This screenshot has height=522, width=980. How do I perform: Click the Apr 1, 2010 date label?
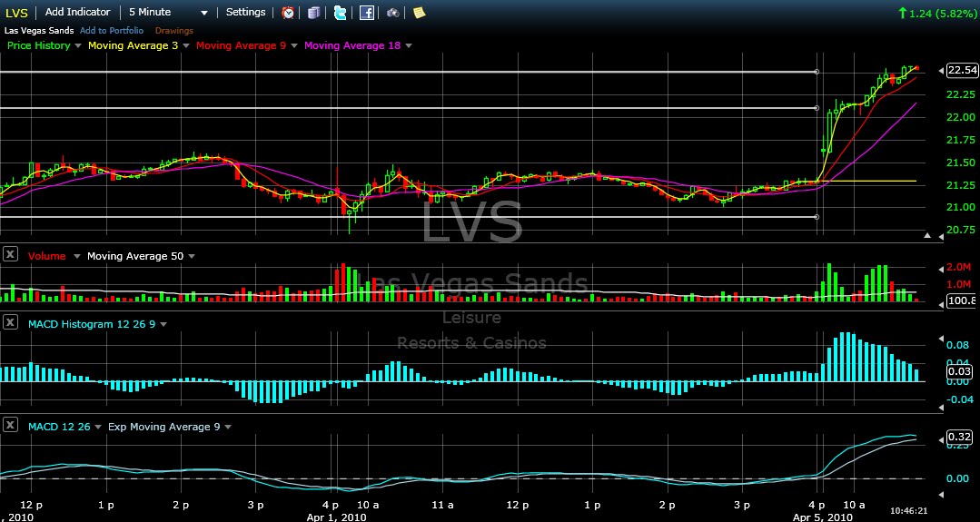336,517
